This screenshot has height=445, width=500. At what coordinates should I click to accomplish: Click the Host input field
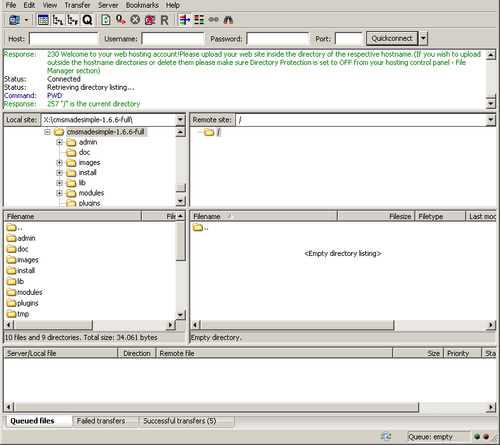point(63,39)
